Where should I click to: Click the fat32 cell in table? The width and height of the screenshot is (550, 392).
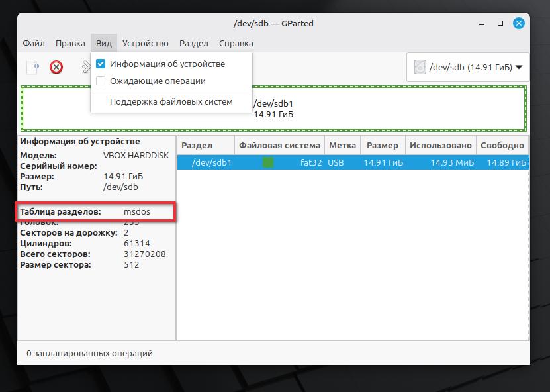[x=311, y=162]
